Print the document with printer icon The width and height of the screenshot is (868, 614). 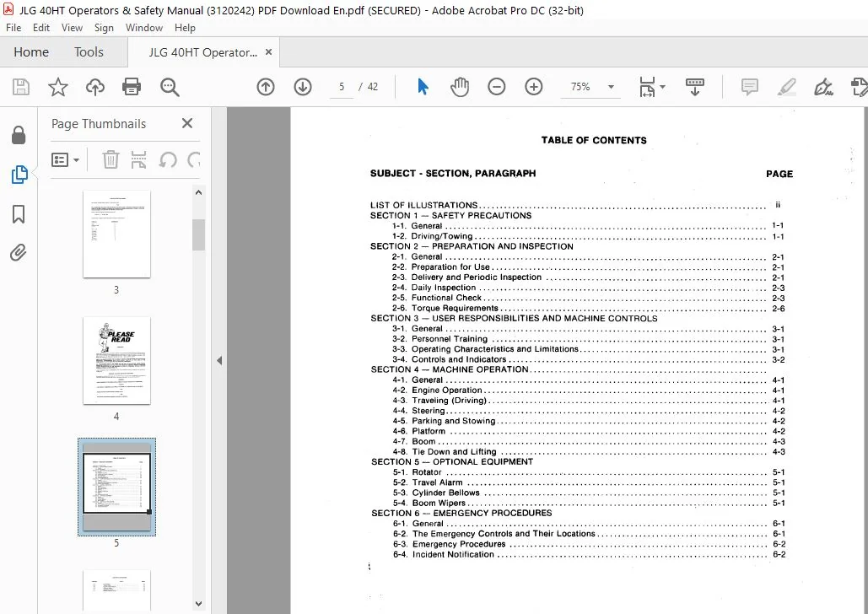(132, 87)
